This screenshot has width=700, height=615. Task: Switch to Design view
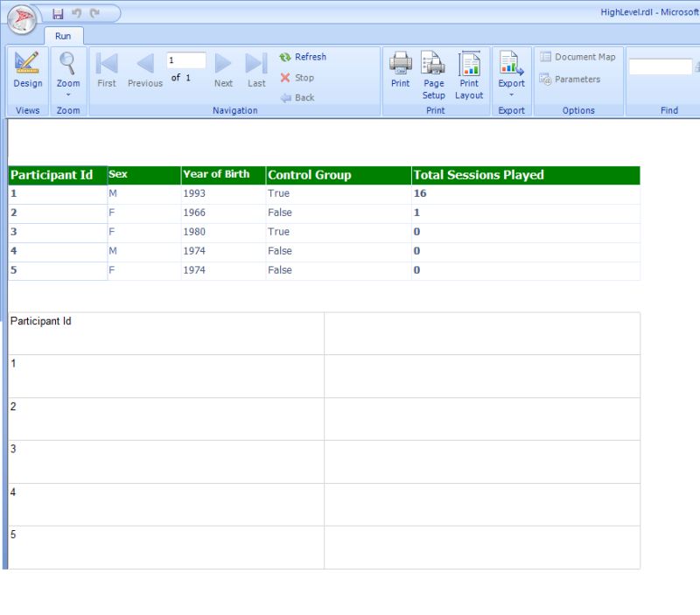pos(27,70)
